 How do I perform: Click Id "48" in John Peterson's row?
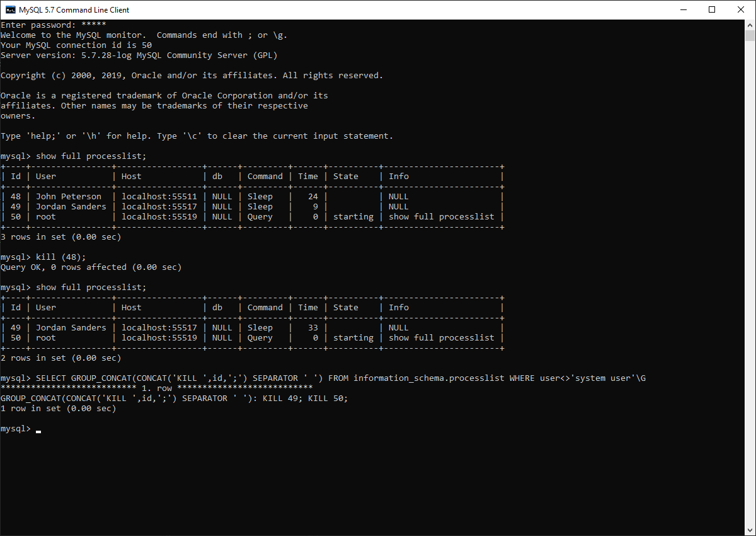pyautogui.click(x=16, y=197)
